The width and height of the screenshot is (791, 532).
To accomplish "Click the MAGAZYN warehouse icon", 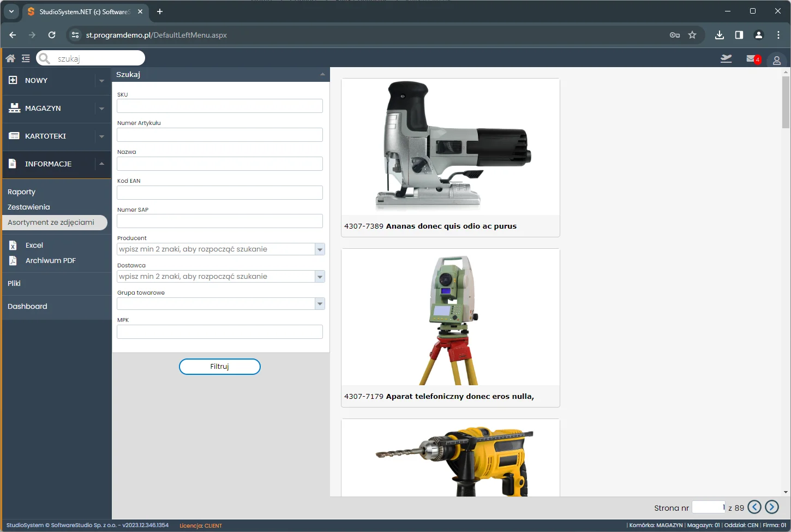I will pos(14,108).
